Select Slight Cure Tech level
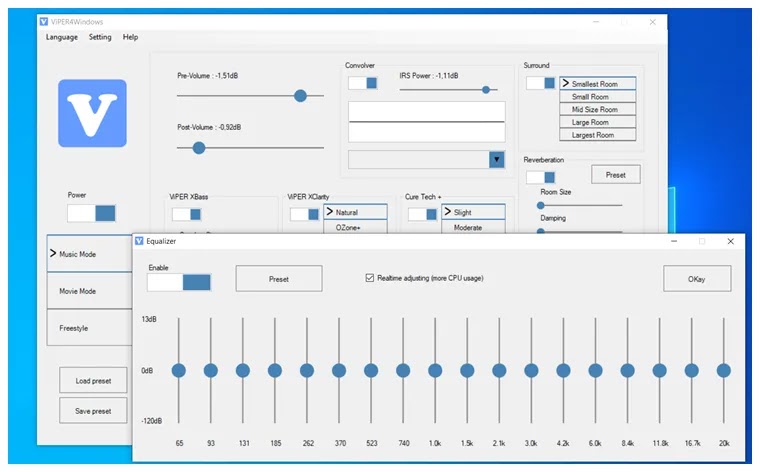 point(474,212)
